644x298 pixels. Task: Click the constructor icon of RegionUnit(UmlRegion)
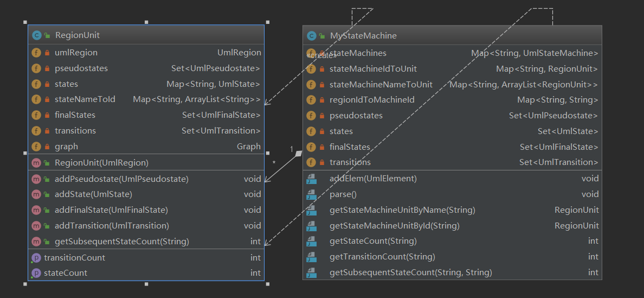(36, 163)
